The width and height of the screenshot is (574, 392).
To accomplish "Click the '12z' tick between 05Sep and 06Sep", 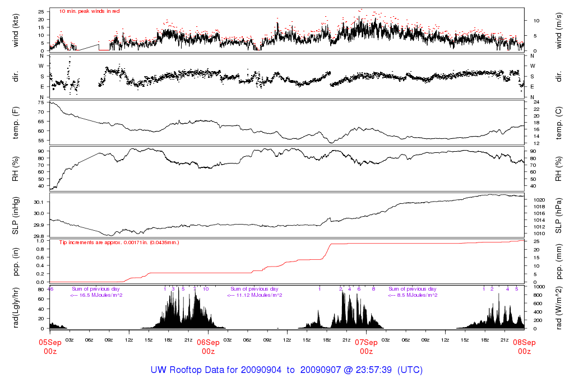I will point(129,340).
